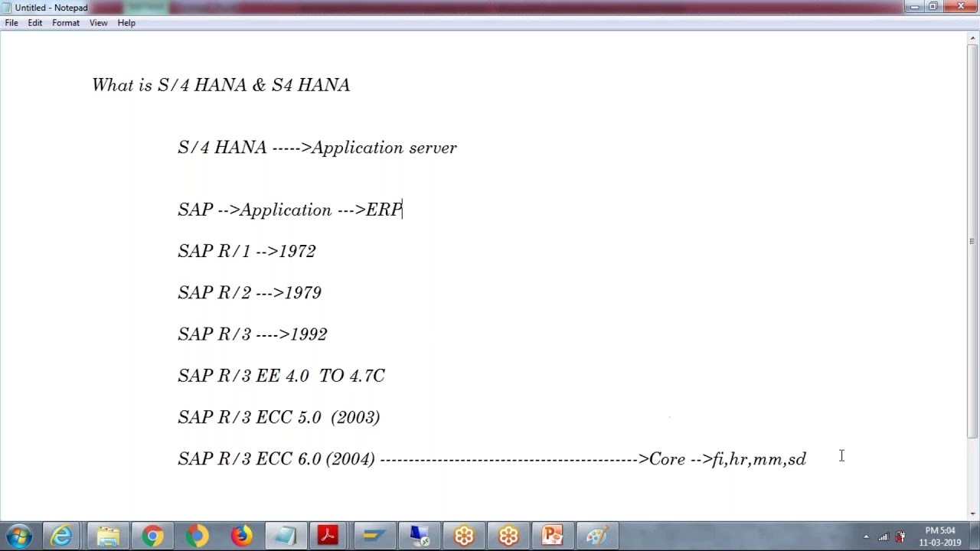Image resolution: width=980 pixels, height=551 pixels.
Task: Open the Help menu
Action: coord(126,23)
